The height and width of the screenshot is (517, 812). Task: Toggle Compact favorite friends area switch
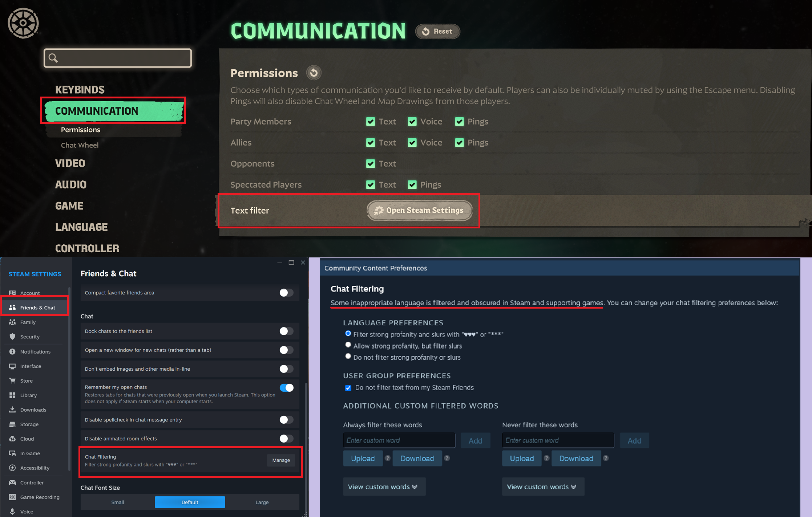(x=286, y=293)
